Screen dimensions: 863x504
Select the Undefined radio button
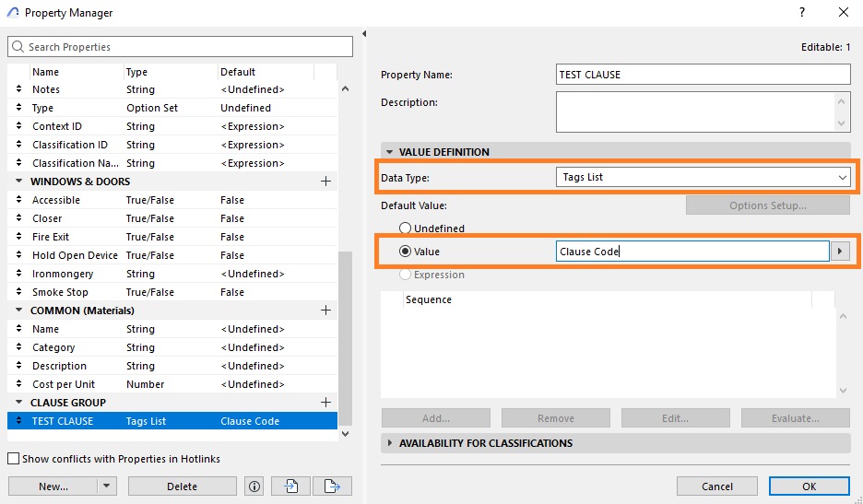405,228
